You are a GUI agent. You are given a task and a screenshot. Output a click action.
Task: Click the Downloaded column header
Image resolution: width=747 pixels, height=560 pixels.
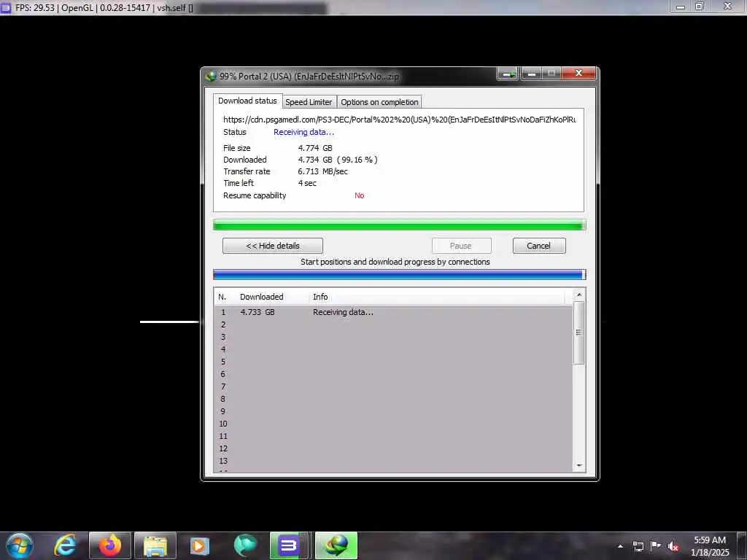click(262, 297)
